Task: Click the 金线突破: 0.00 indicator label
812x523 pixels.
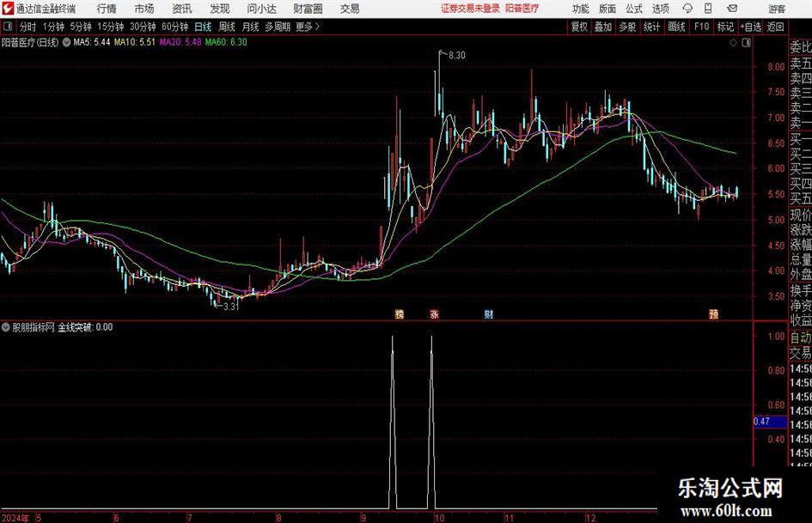Action: pyautogui.click(x=85, y=327)
